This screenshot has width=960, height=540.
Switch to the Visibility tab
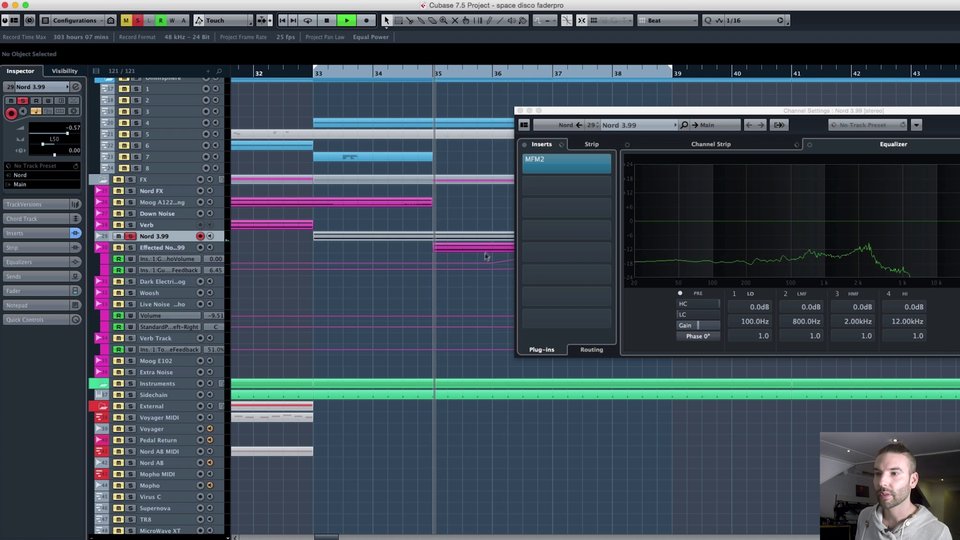pos(64,71)
